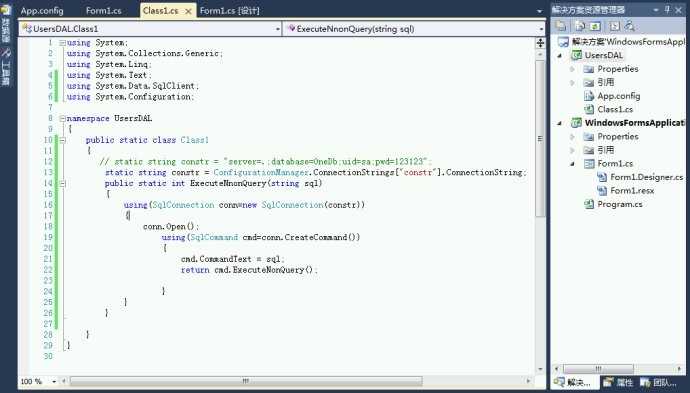Click the Form1.Designer.cs file icon

coord(601,177)
